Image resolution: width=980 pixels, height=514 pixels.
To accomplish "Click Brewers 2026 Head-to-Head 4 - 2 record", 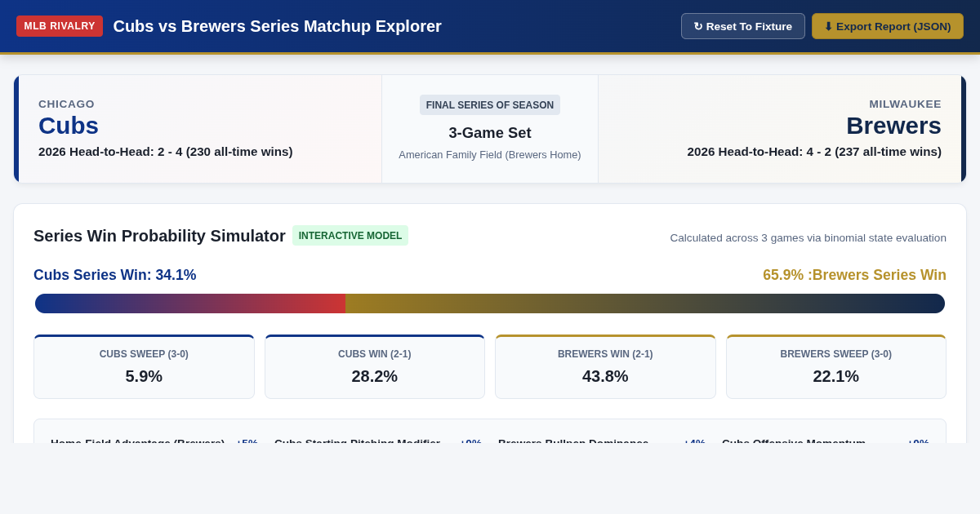I will (x=814, y=152).
